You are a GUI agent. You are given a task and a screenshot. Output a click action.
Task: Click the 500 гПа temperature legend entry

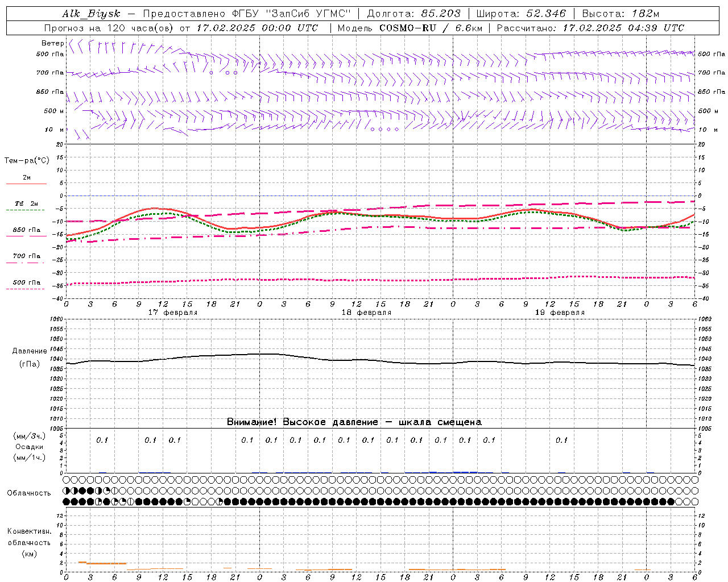[x=27, y=282]
